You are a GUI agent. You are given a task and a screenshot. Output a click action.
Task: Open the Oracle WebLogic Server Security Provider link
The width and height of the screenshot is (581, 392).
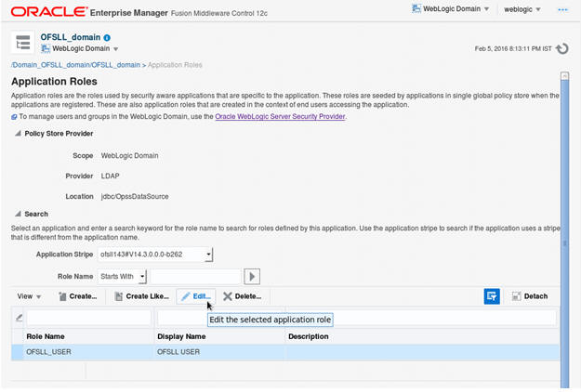point(280,116)
